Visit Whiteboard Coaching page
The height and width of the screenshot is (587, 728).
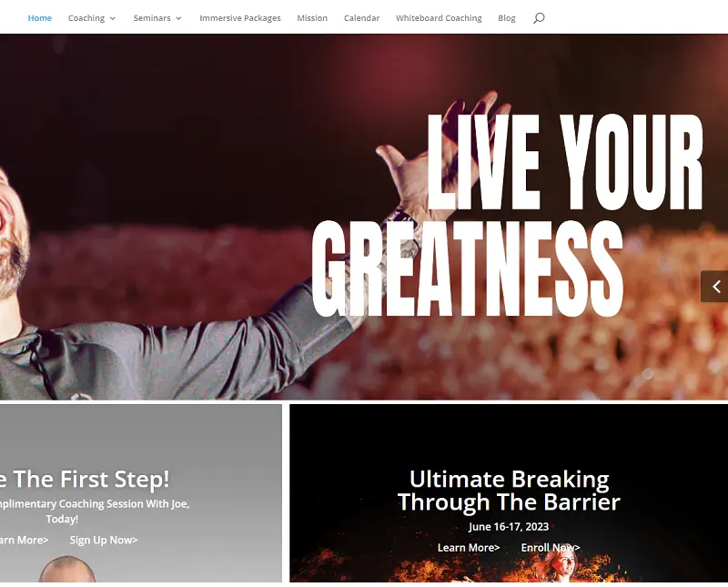click(439, 18)
